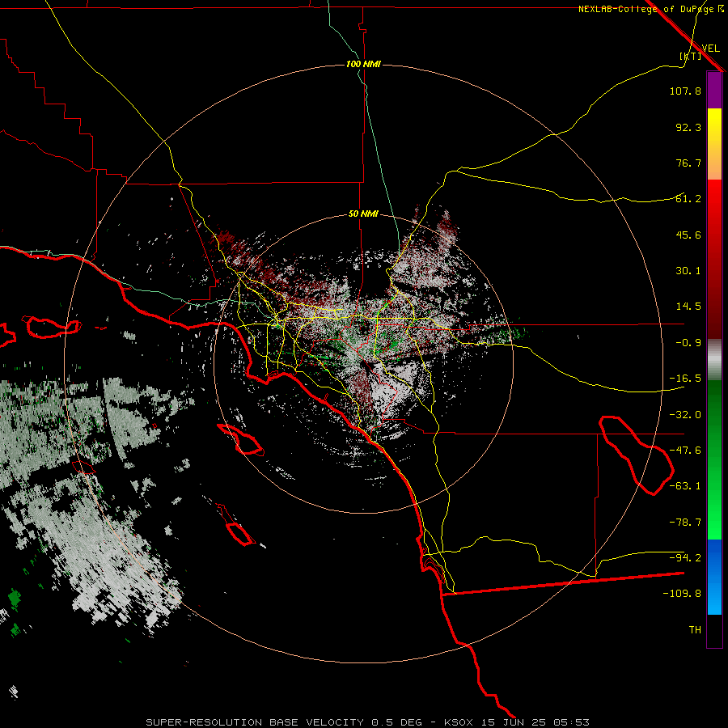
Task: Click the 61.2 velocity legend value
Action: [x=688, y=199]
